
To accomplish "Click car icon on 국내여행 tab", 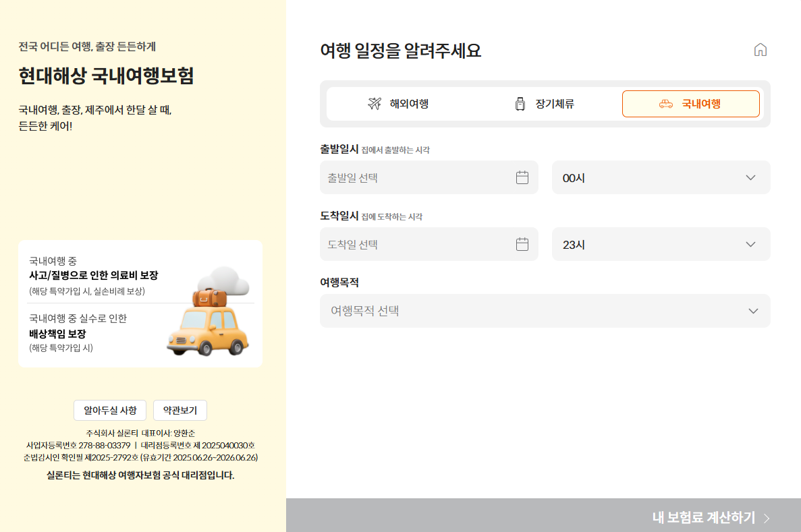I will click(665, 104).
